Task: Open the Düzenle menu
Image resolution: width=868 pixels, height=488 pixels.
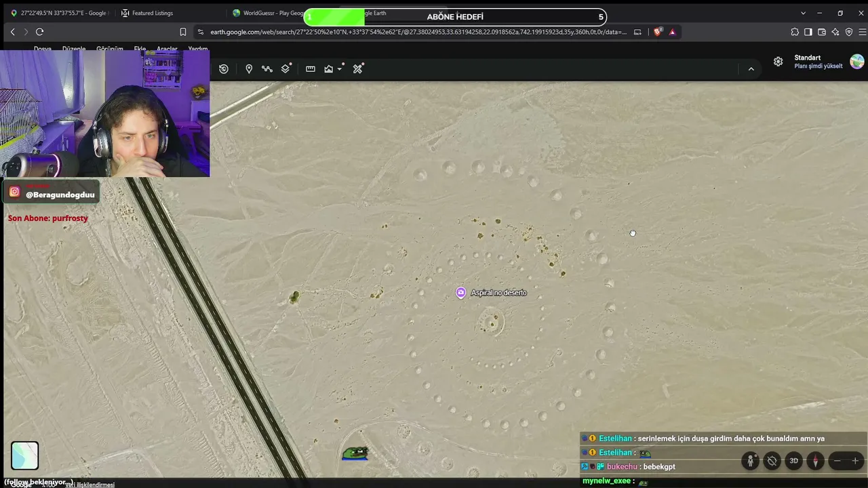Action: click(x=74, y=49)
